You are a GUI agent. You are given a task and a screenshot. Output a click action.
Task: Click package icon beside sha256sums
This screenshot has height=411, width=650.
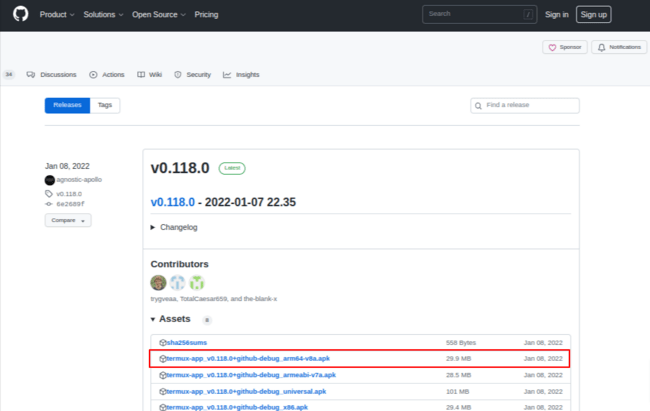(x=163, y=343)
